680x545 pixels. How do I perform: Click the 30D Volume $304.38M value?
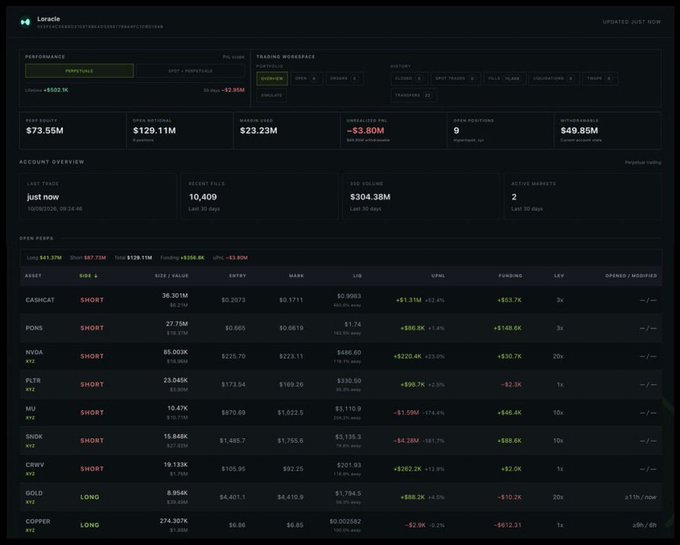click(370, 197)
